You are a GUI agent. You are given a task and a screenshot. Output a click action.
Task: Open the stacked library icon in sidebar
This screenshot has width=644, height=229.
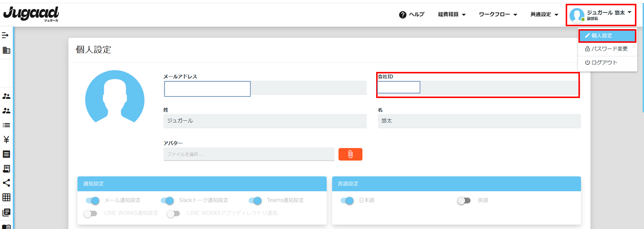tap(6, 212)
